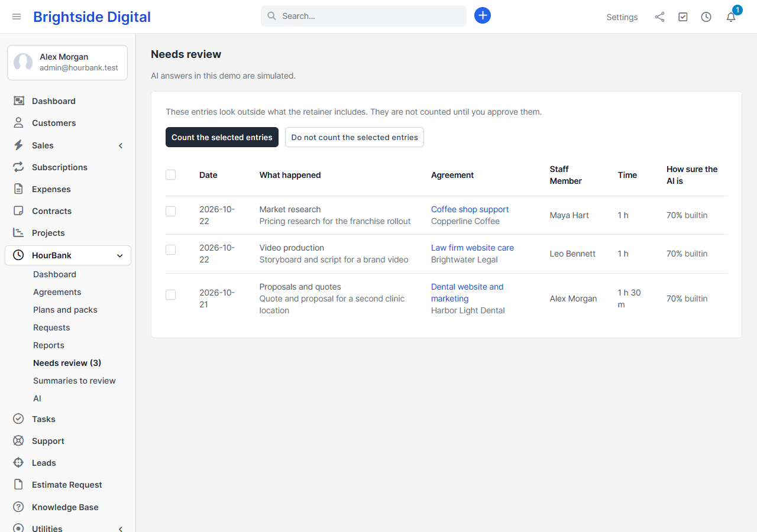The height and width of the screenshot is (532, 757).
Task: Click the Knowledge Base question icon
Action: click(x=18, y=507)
